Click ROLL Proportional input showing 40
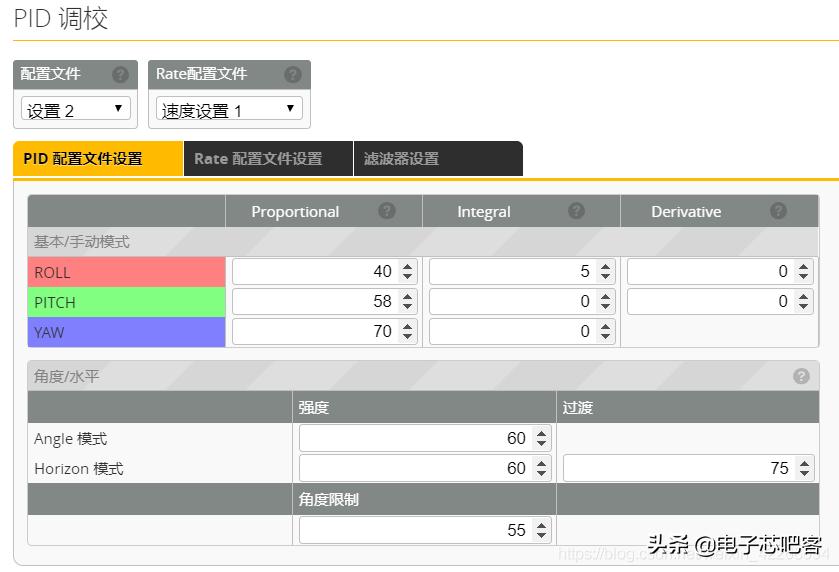Image resolution: width=839 pixels, height=572 pixels. tap(324, 271)
